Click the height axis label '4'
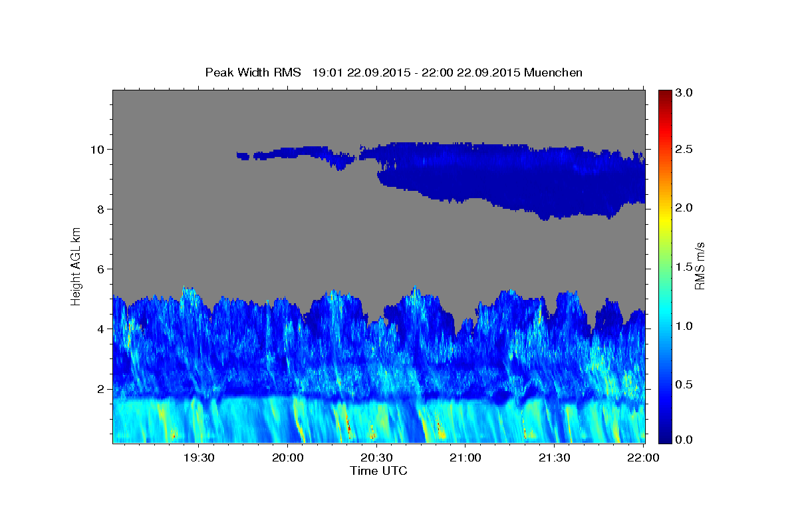798x532 pixels. pyautogui.click(x=102, y=329)
